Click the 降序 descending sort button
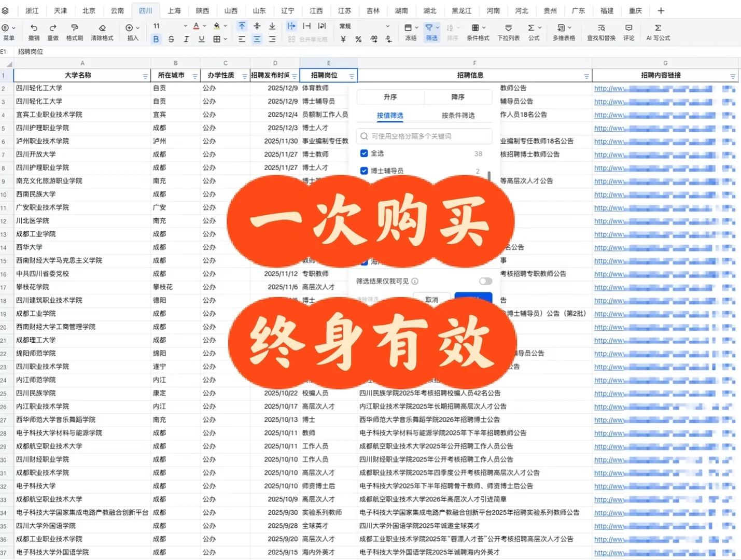Screen dimensions: 741x560 [x=458, y=96]
